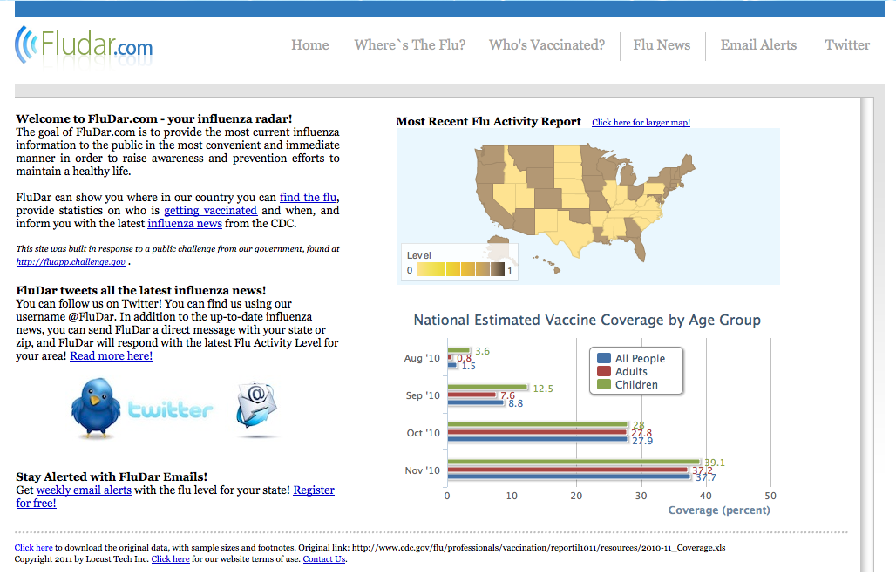This screenshot has width=896, height=588.
Task: Click the Sep '10 Children bar (12.5)
Action: coord(487,387)
